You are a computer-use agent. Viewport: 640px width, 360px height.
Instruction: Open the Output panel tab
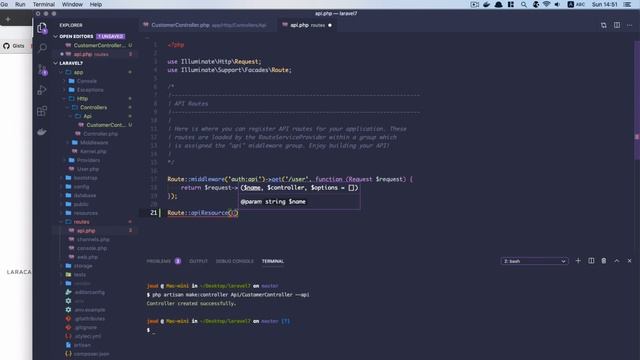(x=198, y=261)
